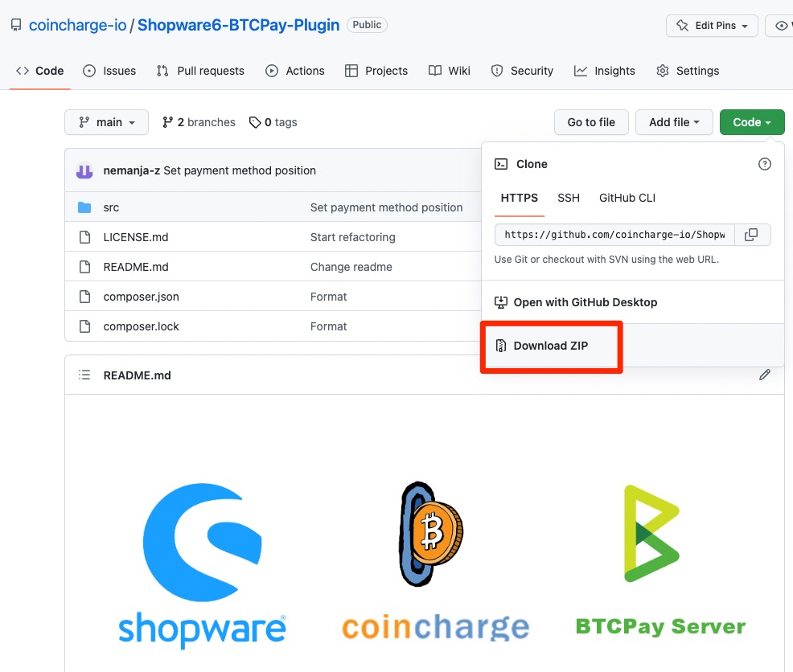Click the src folder icon
Viewport: 793px width, 672px height.
tap(84, 207)
